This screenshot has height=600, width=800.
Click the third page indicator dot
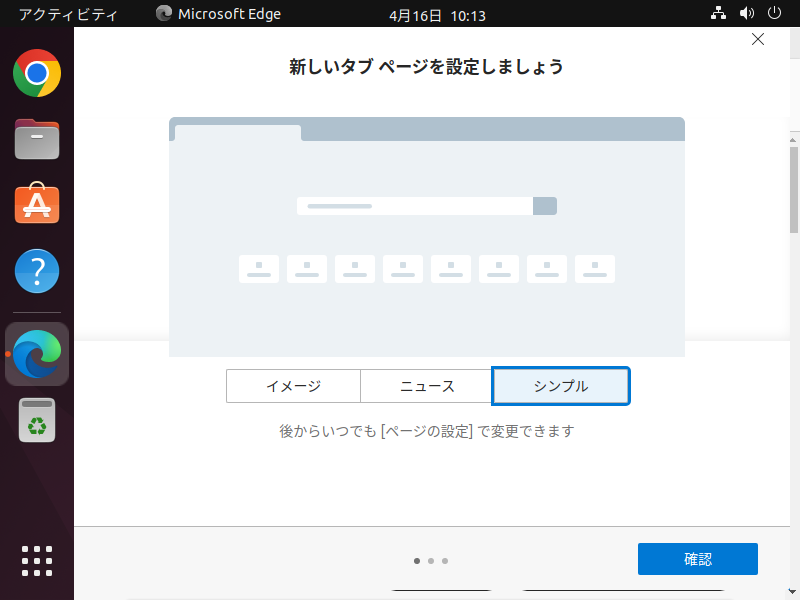click(x=445, y=561)
